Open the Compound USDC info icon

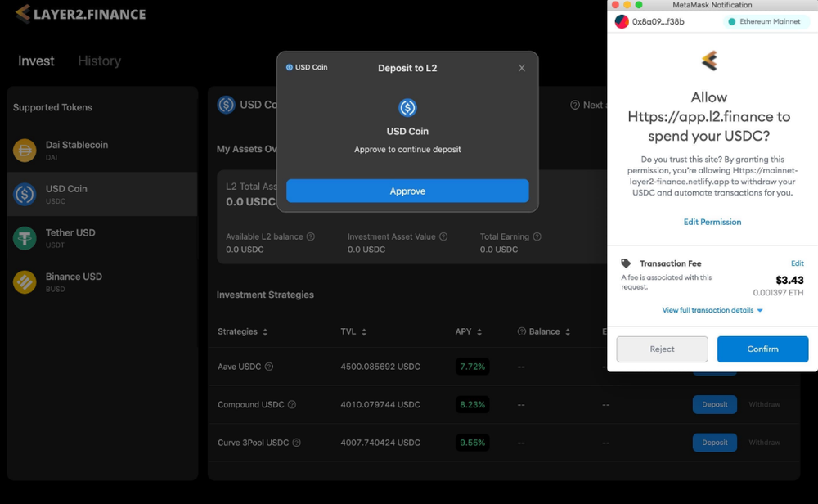pyautogui.click(x=292, y=404)
